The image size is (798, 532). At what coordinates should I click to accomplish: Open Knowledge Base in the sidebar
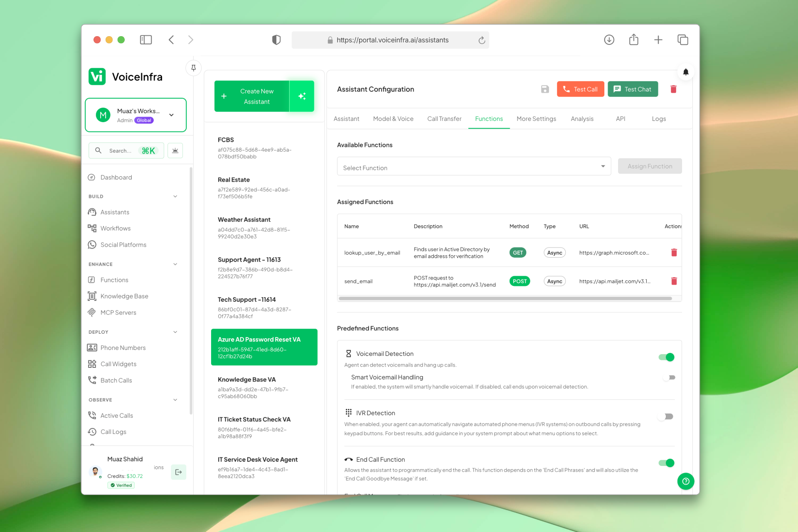tap(124, 296)
